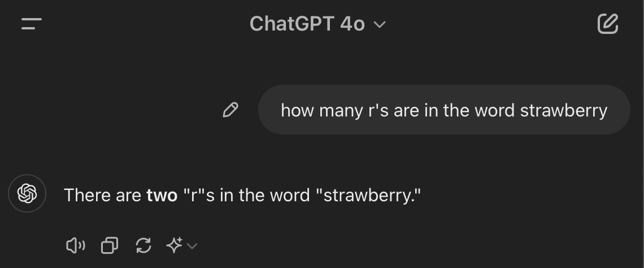Start a new chat with compose icon
This screenshot has width=644, height=268.
608,24
